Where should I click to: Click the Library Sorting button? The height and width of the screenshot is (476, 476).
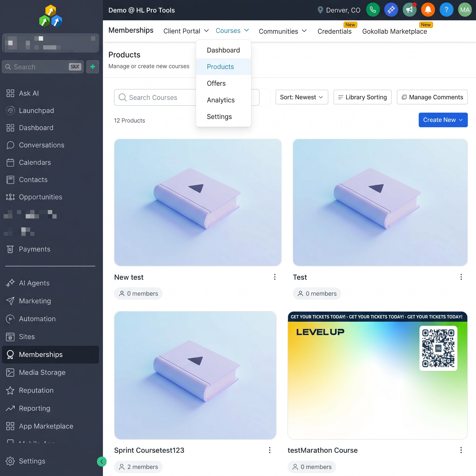click(x=362, y=97)
